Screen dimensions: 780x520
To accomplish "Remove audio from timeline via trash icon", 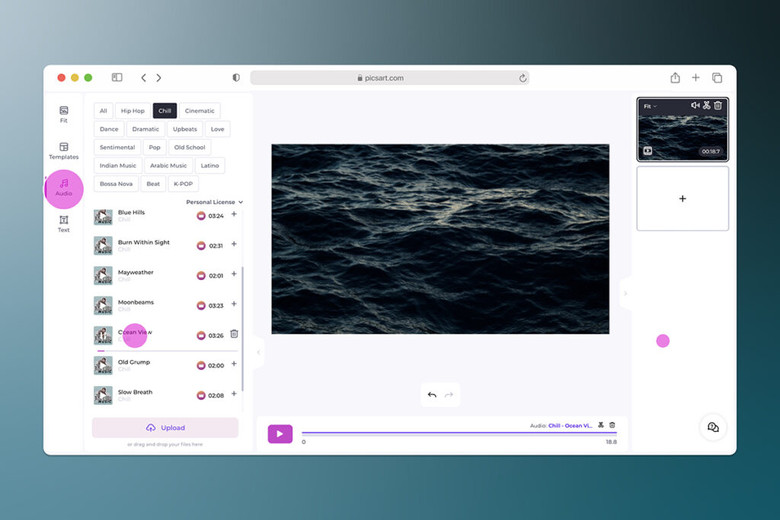I will pyautogui.click(x=612, y=425).
